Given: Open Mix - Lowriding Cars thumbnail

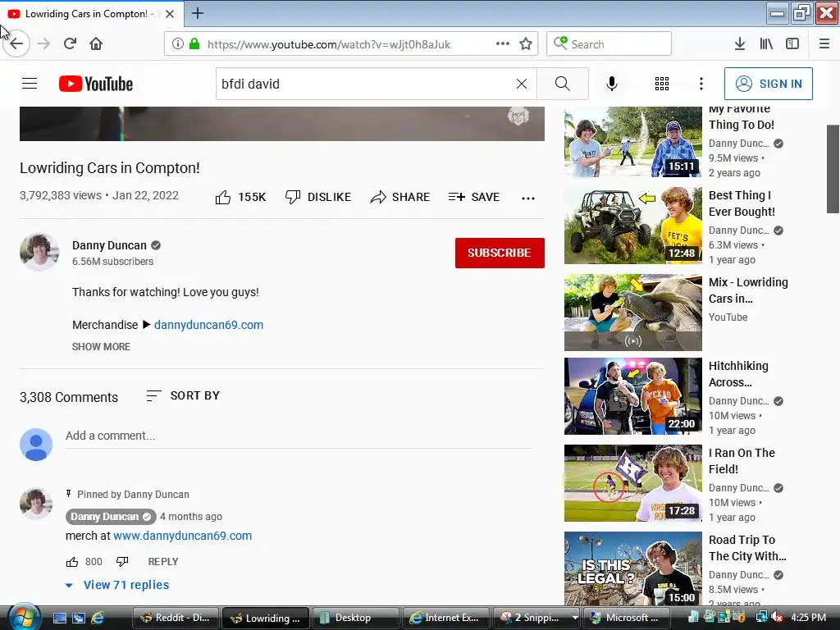Looking at the screenshot, I should click(x=632, y=313).
